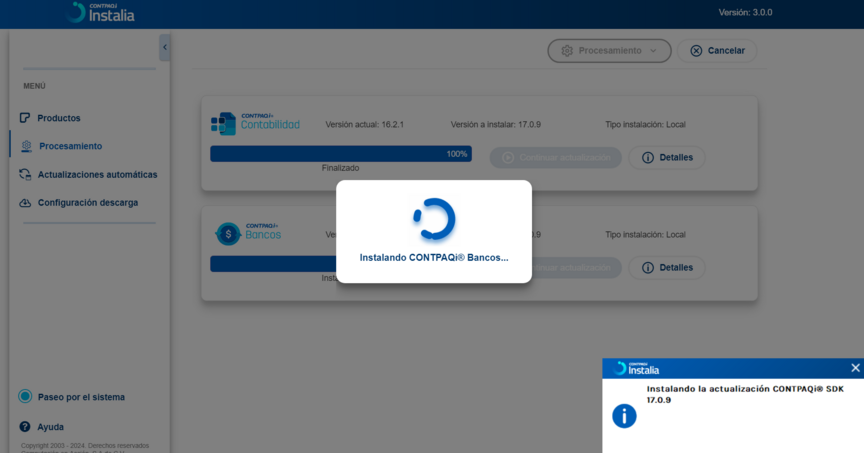Click the Productos sidebar icon
The image size is (864, 453).
tap(25, 118)
